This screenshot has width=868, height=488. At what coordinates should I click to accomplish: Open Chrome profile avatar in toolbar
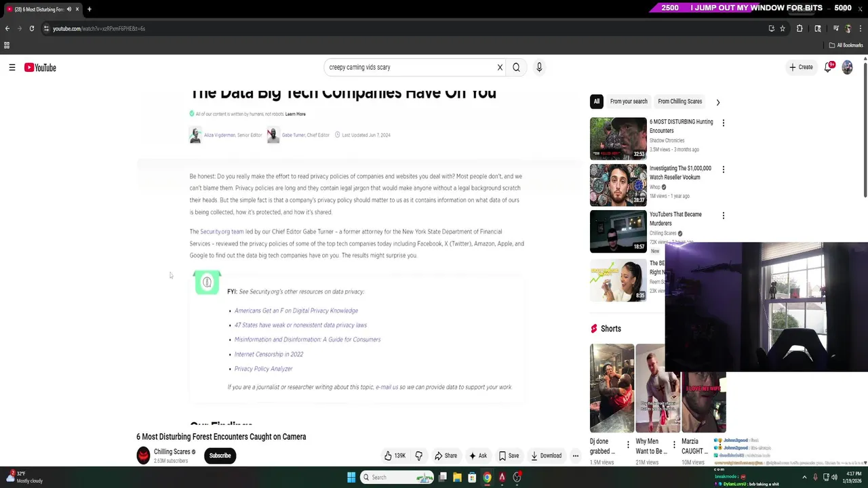pos(848,28)
